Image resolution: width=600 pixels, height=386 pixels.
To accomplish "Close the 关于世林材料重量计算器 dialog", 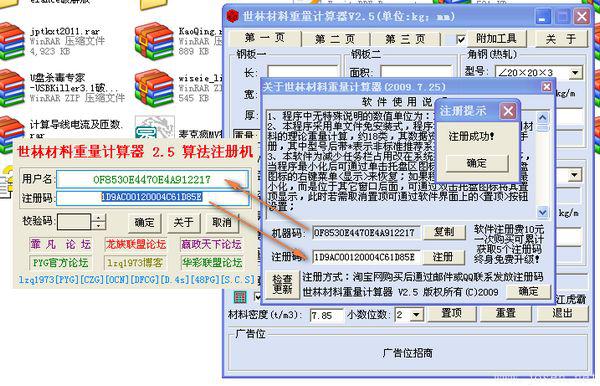I will [x=547, y=87].
